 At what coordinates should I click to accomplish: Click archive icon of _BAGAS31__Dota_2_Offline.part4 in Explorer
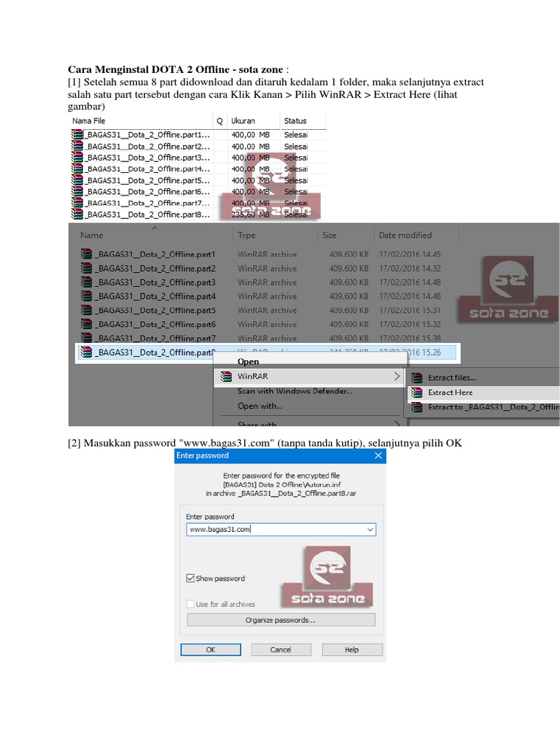[86, 296]
